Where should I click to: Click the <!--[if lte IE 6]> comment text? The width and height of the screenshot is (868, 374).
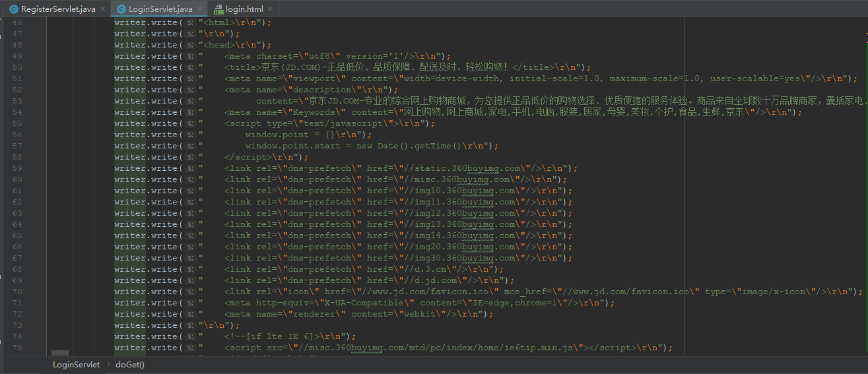pos(272,336)
